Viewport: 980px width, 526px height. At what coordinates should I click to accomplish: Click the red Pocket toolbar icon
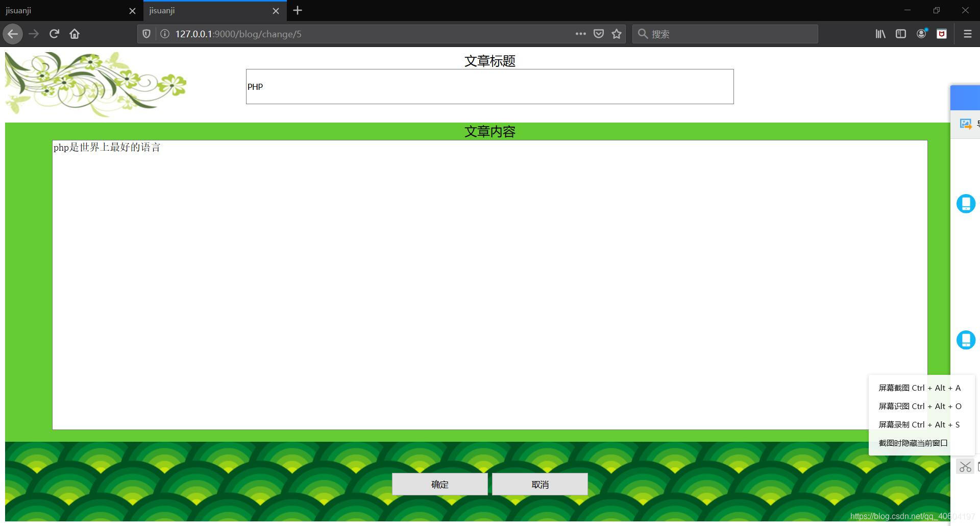tap(942, 34)
